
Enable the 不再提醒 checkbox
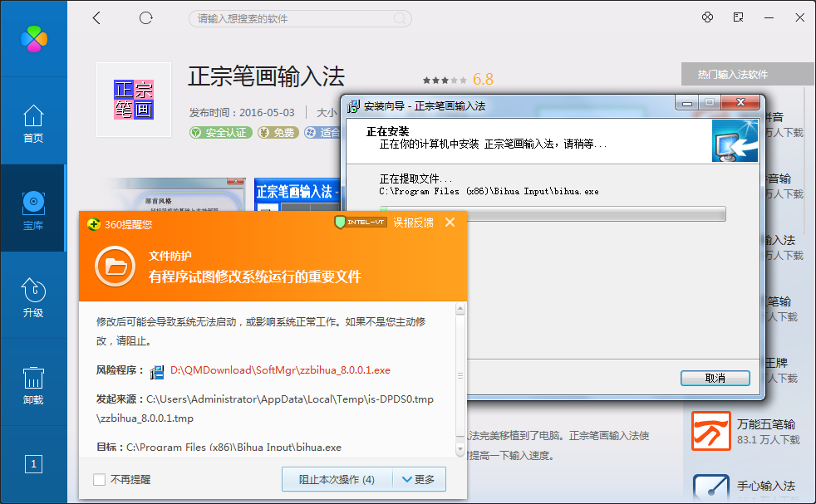100,480
